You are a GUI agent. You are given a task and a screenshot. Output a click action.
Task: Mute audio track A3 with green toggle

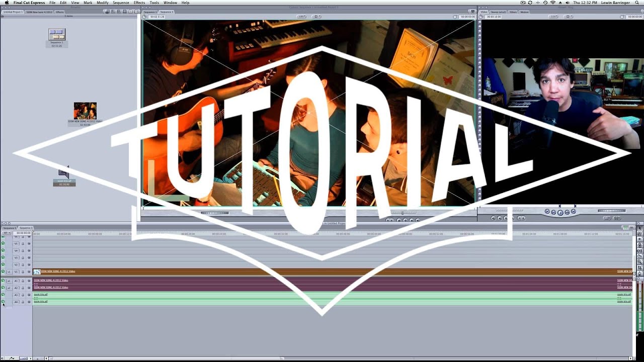tap(3, 295)
